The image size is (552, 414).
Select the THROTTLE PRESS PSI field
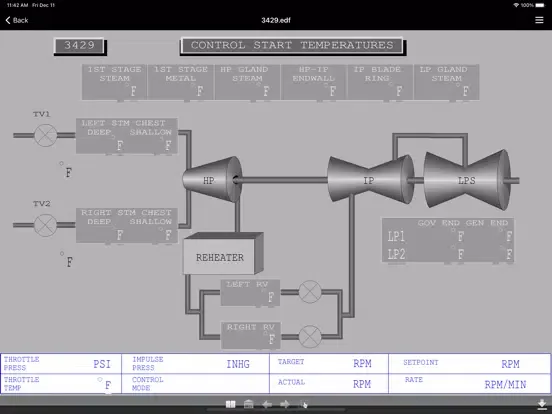coord(61,364)
